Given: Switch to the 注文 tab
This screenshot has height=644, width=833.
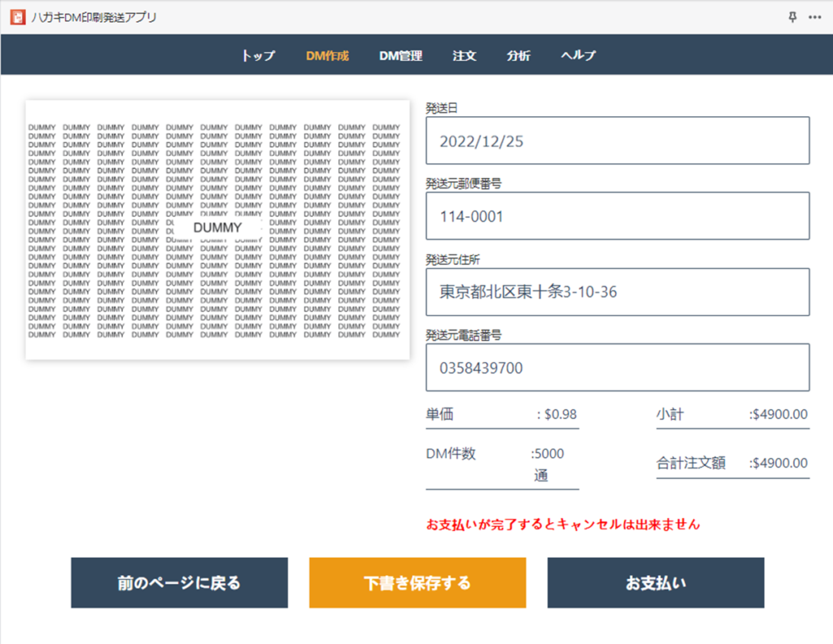Looking at the screenshot, I should point(464,55).
